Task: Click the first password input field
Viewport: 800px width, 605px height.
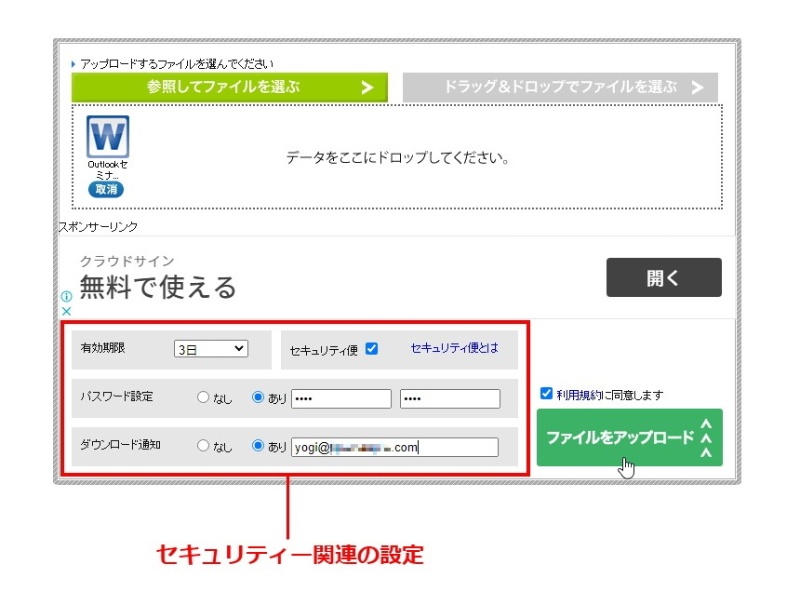Action: click(341, 398)
